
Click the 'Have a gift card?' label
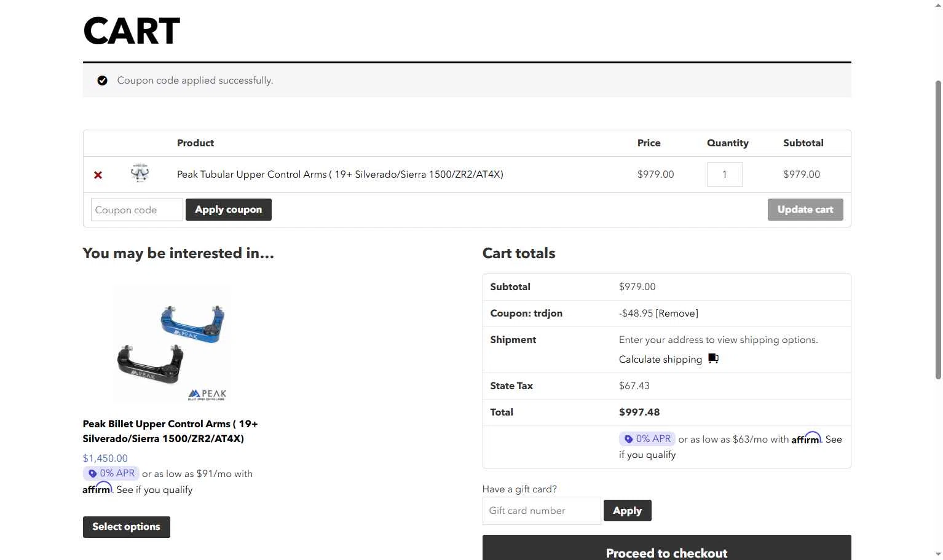point(519,489)
